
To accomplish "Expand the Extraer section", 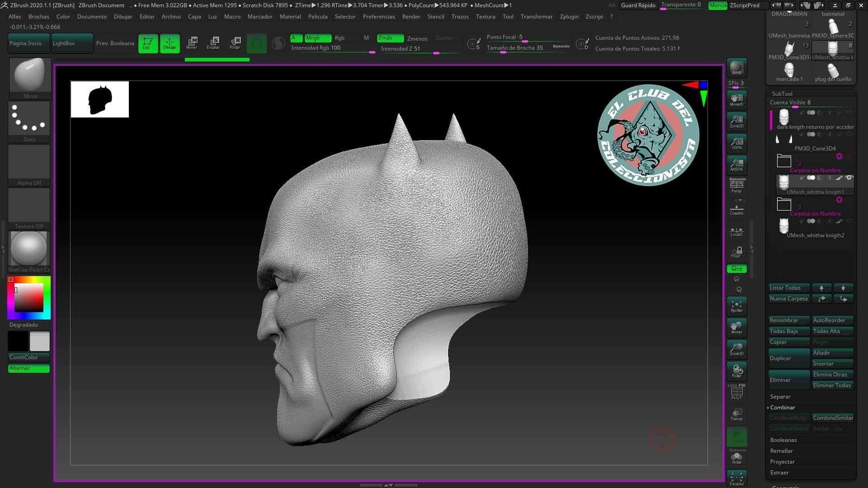I will pos(779,473).
